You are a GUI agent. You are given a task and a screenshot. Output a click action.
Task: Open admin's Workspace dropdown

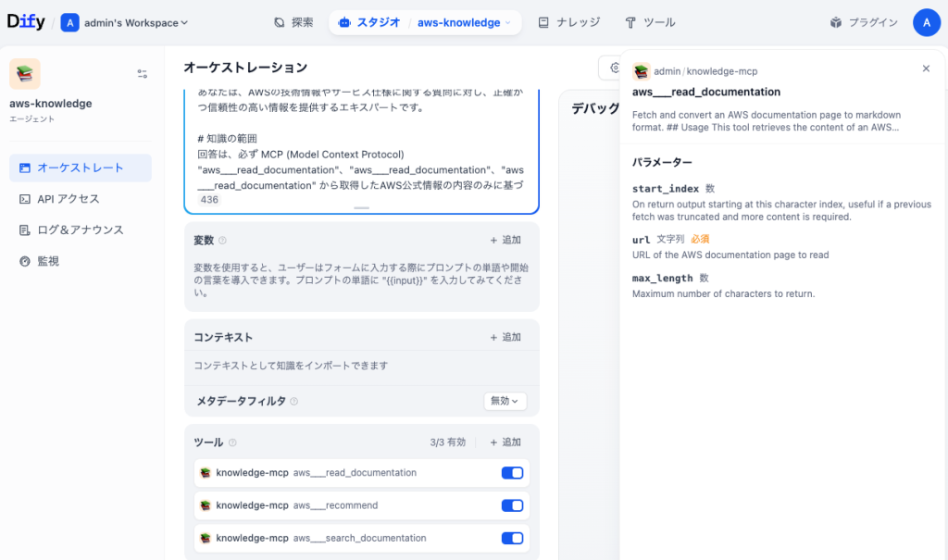135,23
